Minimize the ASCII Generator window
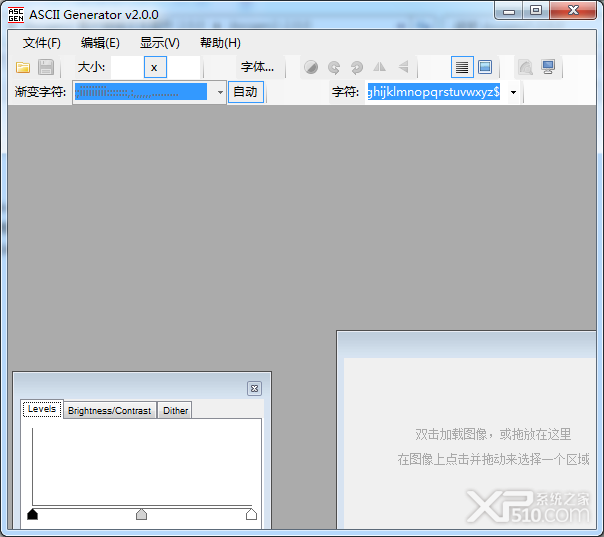The height and width of the screenshot is (537, 604). pos(508,11)
